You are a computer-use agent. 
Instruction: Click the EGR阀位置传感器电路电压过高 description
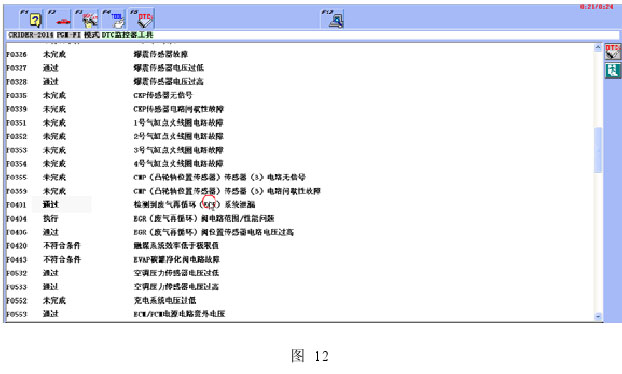pos(214,232)
